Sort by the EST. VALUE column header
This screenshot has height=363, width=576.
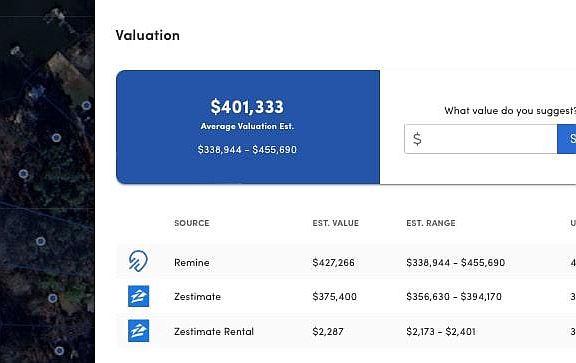336,223
